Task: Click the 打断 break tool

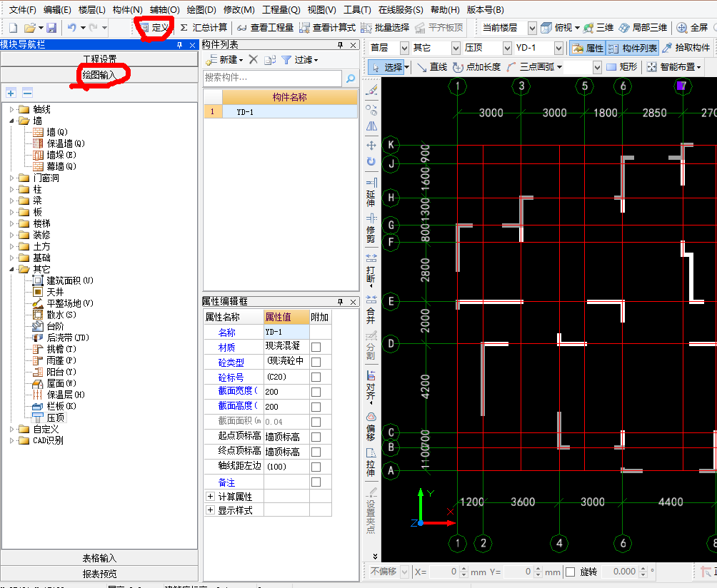Action: pos(371,270)
